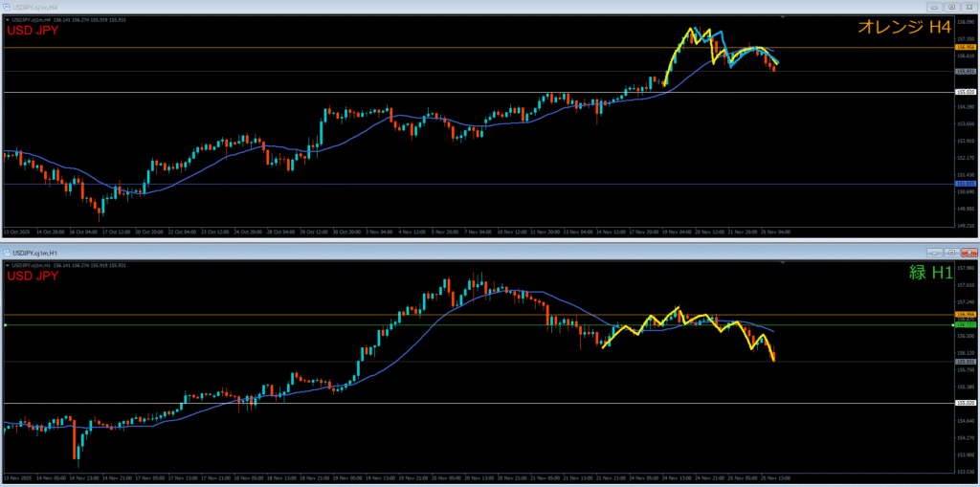The height and width of the screenshot is (487, 980).
Task: Click the H1 chart window title icon
Action: tap(7, 253)
